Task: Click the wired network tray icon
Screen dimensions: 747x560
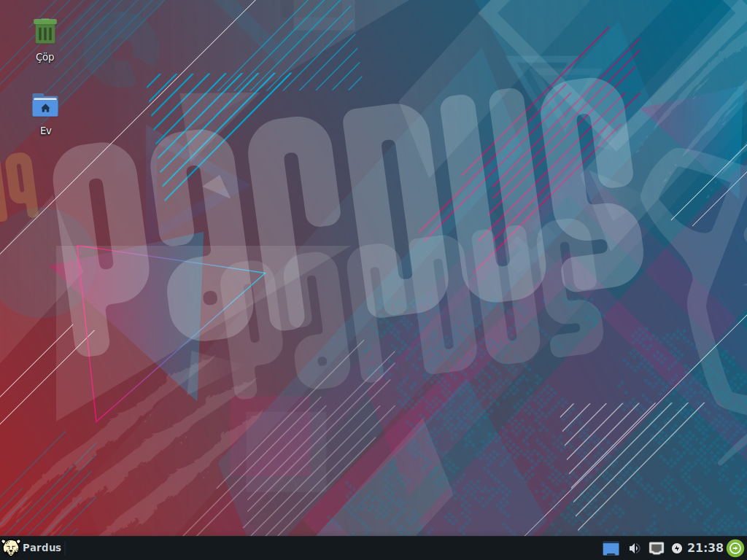Action: click(657, 548)
